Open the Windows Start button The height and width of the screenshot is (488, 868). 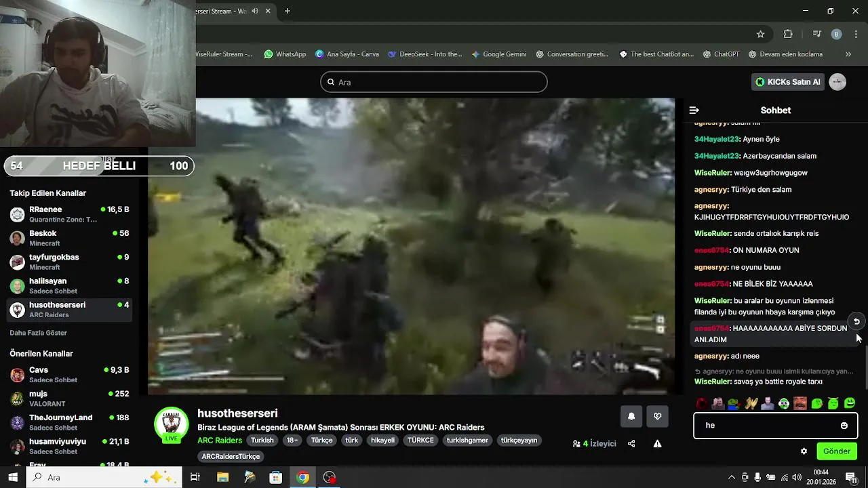click(x=13, y=477)
